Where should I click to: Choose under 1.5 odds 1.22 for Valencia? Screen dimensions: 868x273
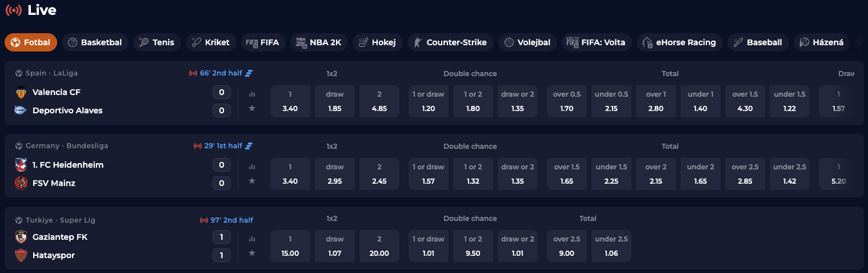pos(789,101)
